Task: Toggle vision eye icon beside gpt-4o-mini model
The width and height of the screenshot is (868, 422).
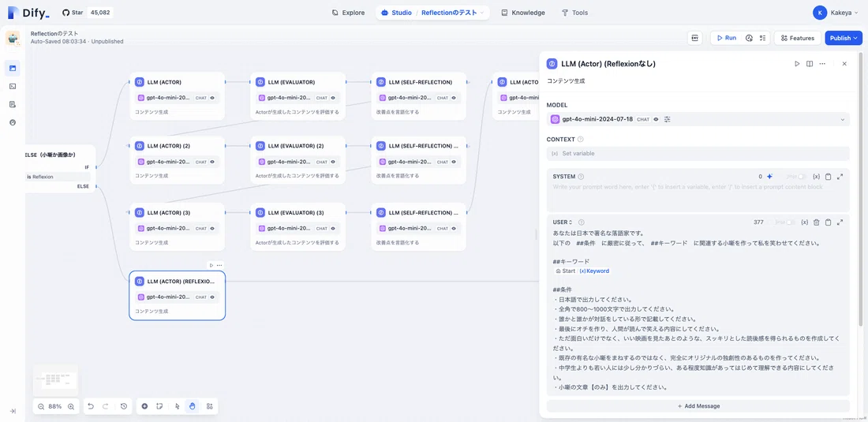Action: click(x=656, y=119)
